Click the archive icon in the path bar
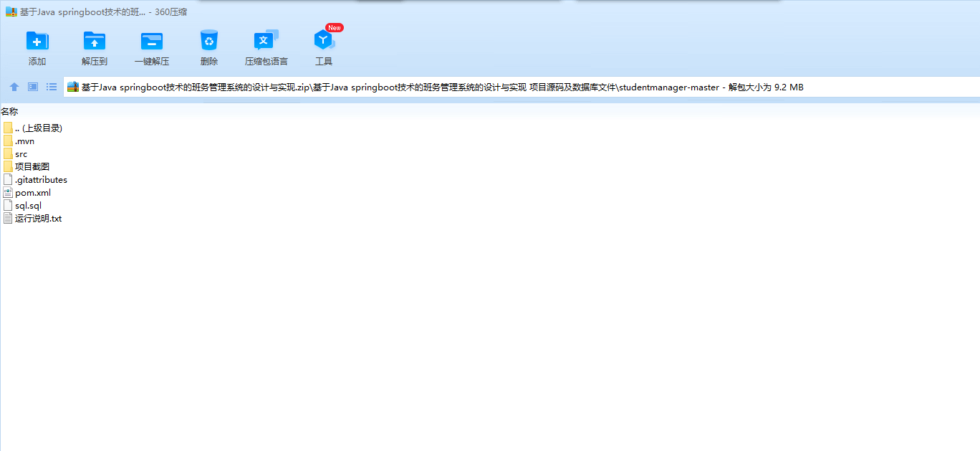Image resolution: width=980 pixels, height=451 pixels. (72, 87)
